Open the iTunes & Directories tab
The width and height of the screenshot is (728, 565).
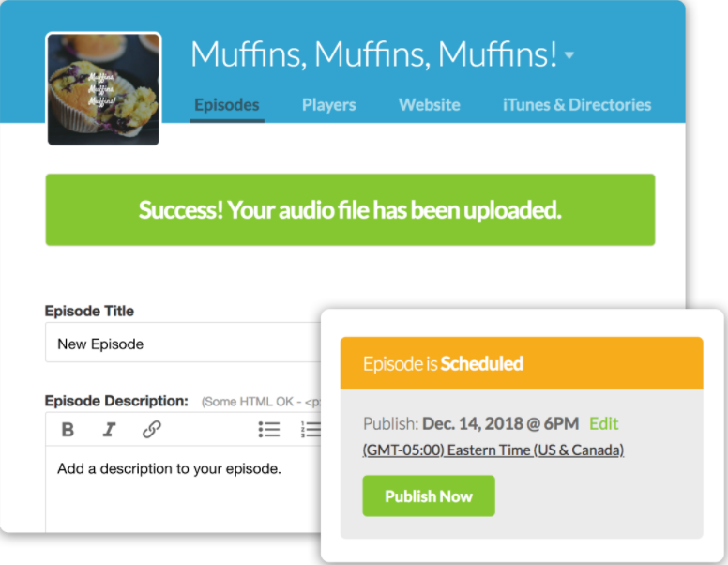tap(577, 105)
